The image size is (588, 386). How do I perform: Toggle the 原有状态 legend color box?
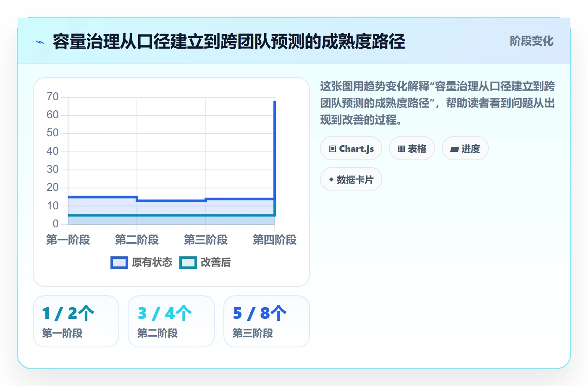(x=119, y=263)
